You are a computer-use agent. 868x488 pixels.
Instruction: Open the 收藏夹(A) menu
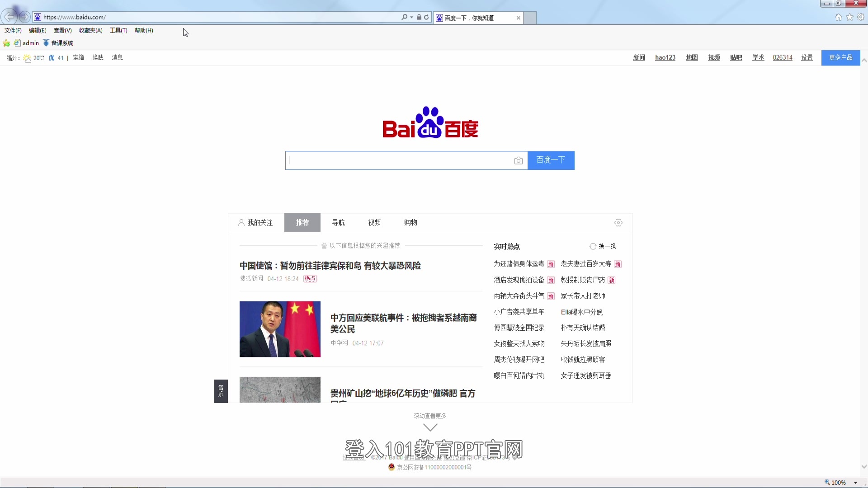(x=91, y=31)
